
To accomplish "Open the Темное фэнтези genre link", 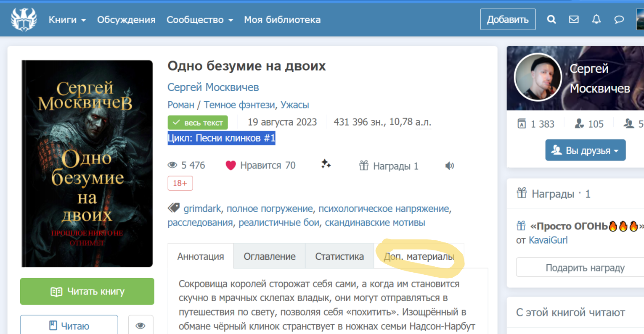I will tap(239, 105).
